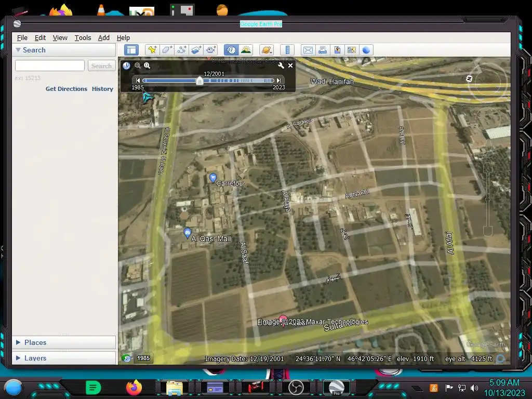The image size is (532, 399).
Task: Click the volume speaker tray icon
Action: 474,388
